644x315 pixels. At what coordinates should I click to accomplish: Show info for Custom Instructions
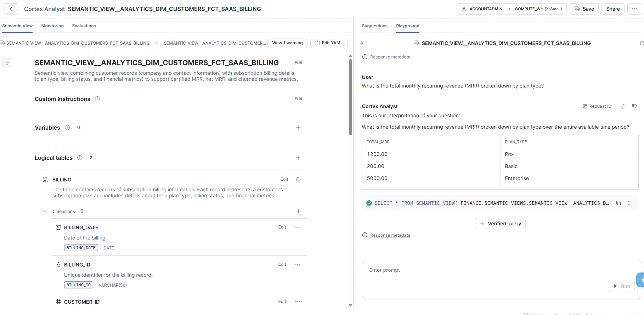click(97, 99)
